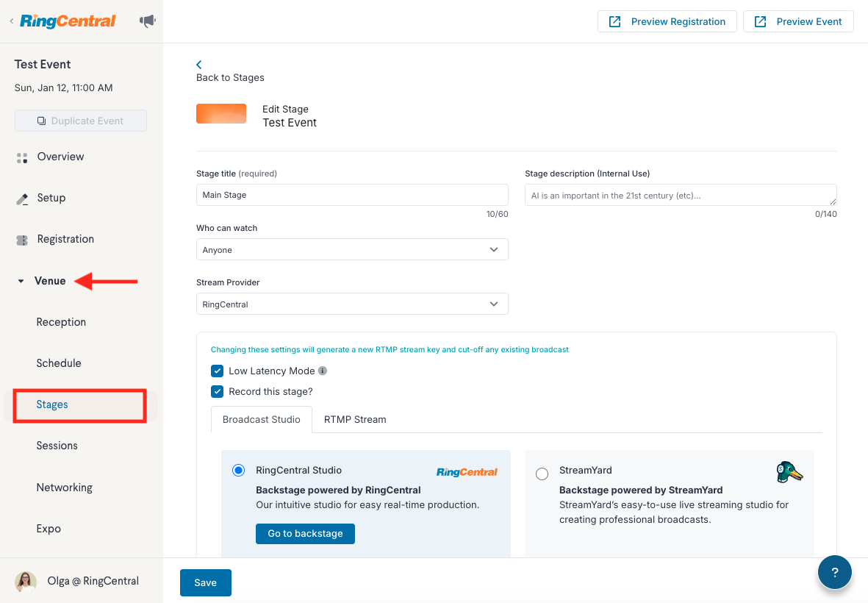
Task: Click the orange stage color swatch
Action: pos(221,113)
